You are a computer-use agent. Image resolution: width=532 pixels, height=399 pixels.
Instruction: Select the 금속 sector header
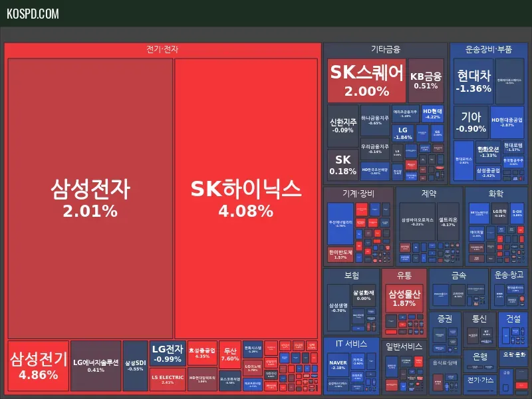point(459,275)
